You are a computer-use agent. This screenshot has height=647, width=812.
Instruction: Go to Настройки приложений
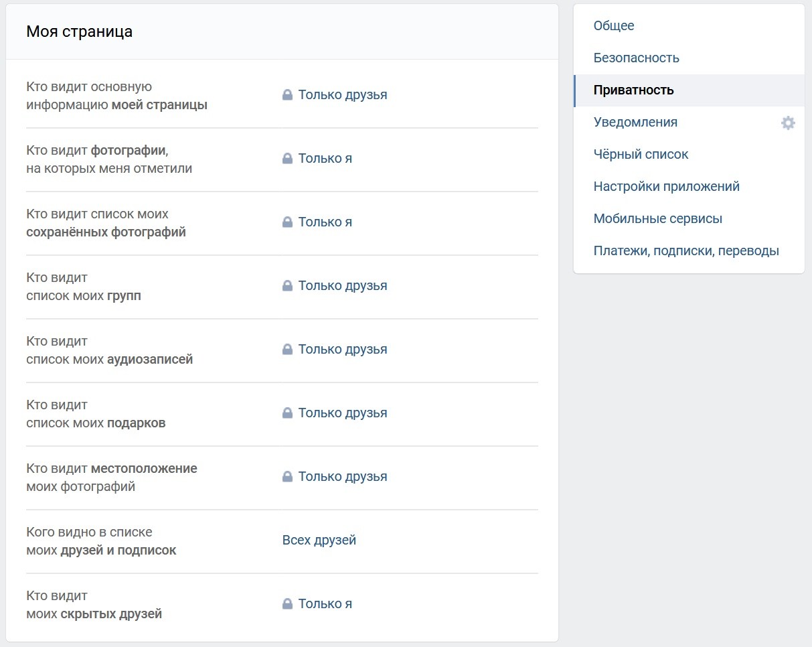tap(666, 187)
